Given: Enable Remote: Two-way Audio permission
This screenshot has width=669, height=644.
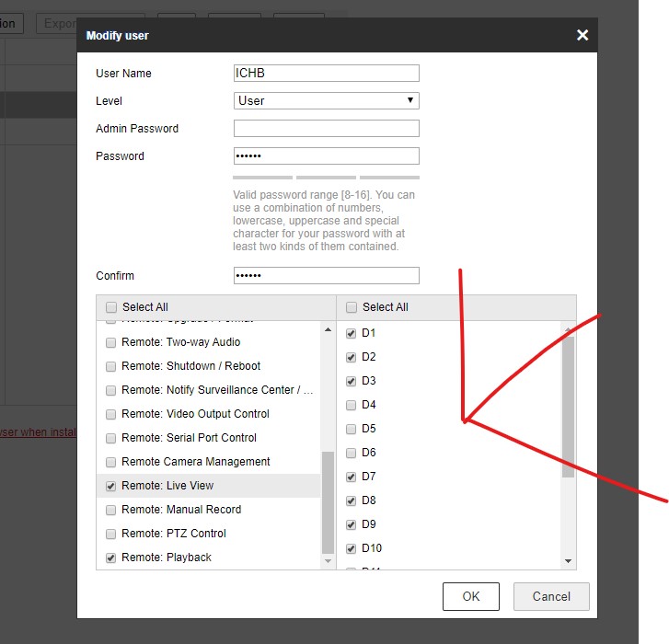Looking at the screenshot, I should tap(111, 342).
